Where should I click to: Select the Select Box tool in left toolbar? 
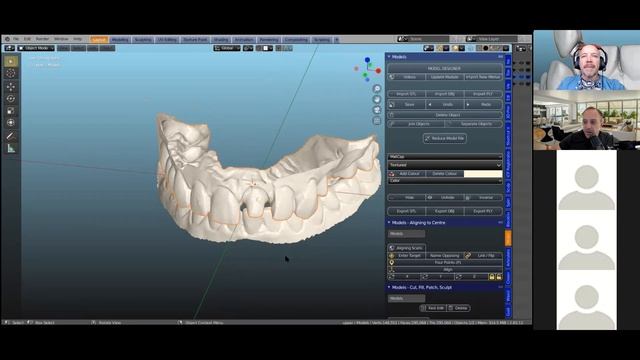11,61
